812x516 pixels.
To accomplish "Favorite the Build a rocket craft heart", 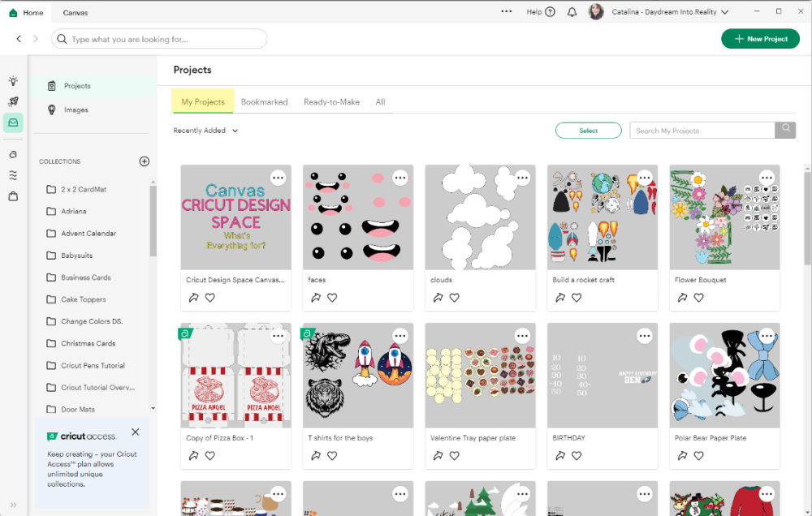I will 577,298.
